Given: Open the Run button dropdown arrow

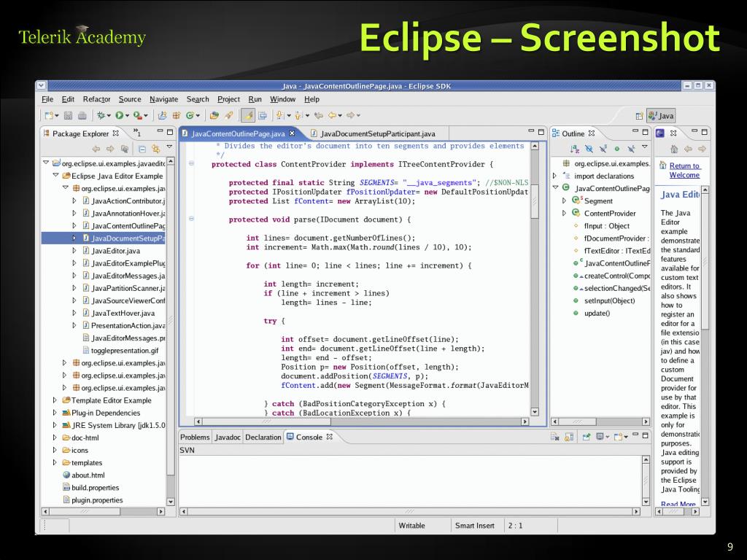Looking at the screenshot, I should (x=127, y=116).
